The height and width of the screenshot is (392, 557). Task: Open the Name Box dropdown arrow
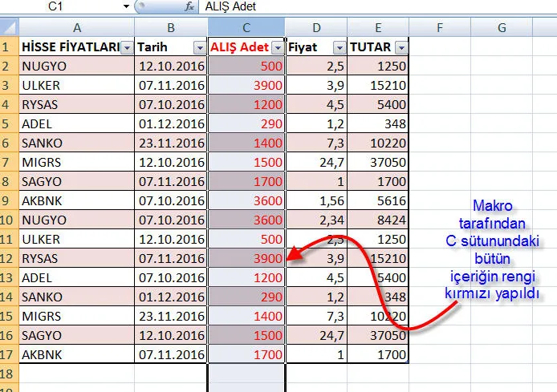[126, 6]
